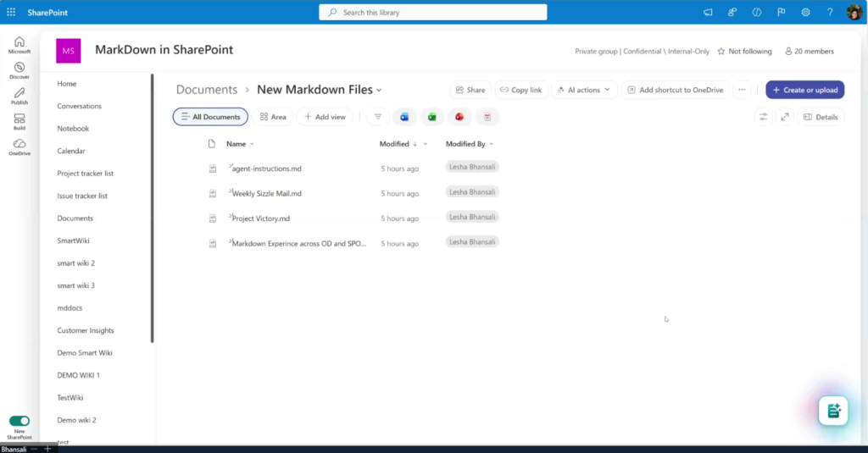Screen dimensions: 868x453
Task: Open the Copilot icon in header
Action: (756, 12)
